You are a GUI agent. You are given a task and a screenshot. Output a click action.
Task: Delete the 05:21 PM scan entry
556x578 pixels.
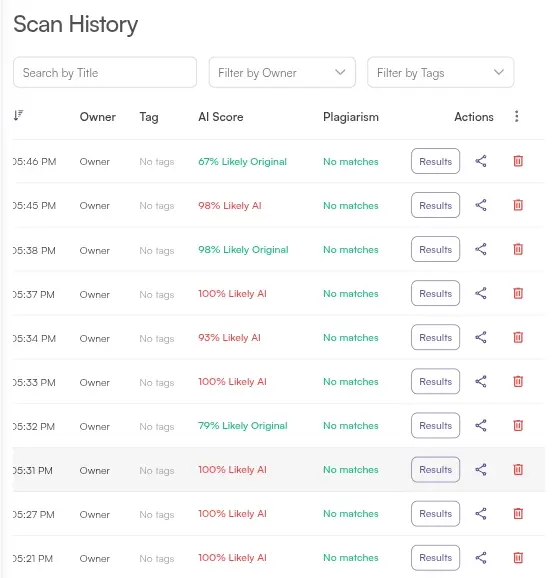(x=518, y=557)
